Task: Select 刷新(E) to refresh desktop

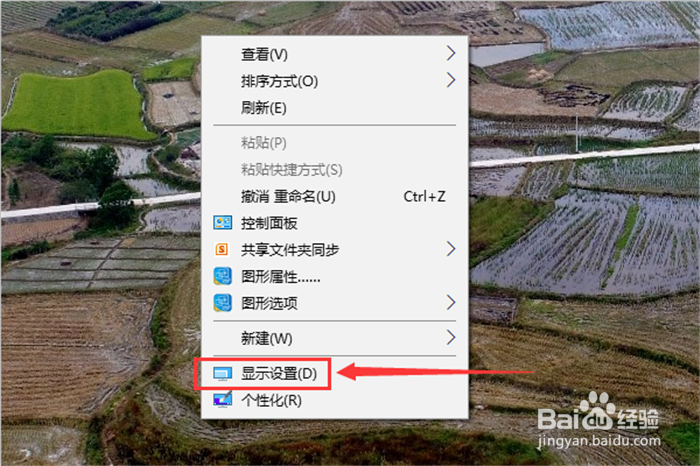Action: (x=334, y=108)
